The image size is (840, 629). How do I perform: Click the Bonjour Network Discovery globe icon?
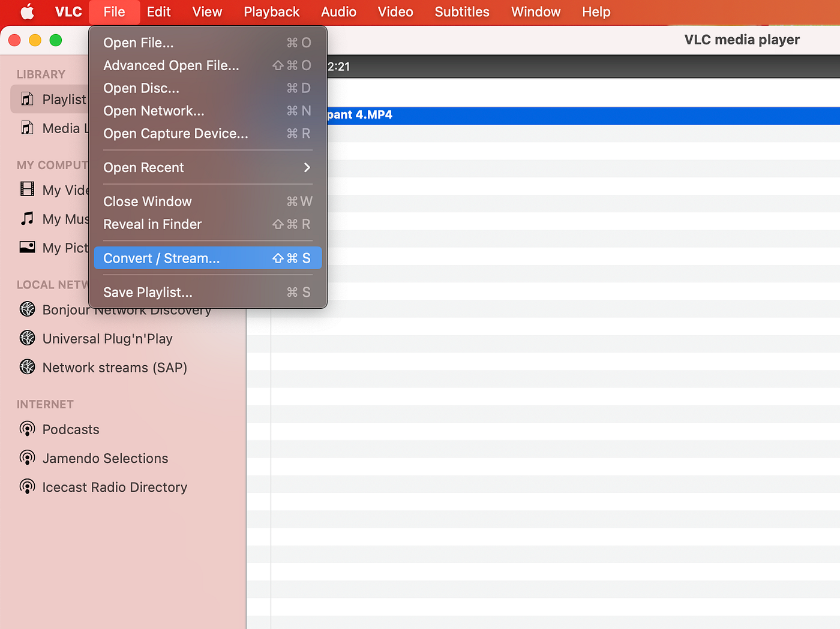coord(28,309)
